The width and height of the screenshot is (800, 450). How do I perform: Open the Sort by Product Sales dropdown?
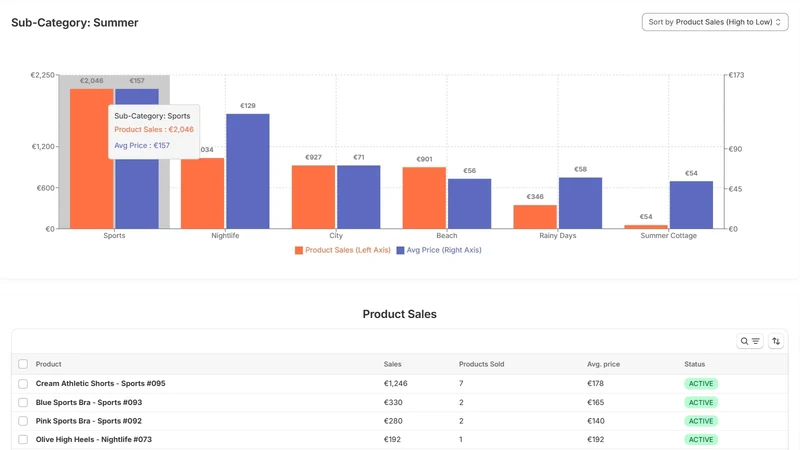click(715, 22)
